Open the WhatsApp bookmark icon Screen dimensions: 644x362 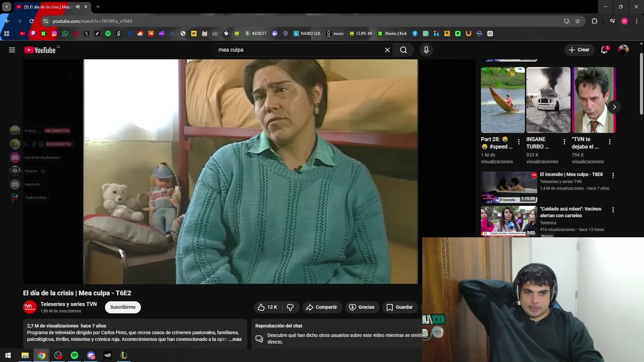pyautogui.click(x=65, y=34)
